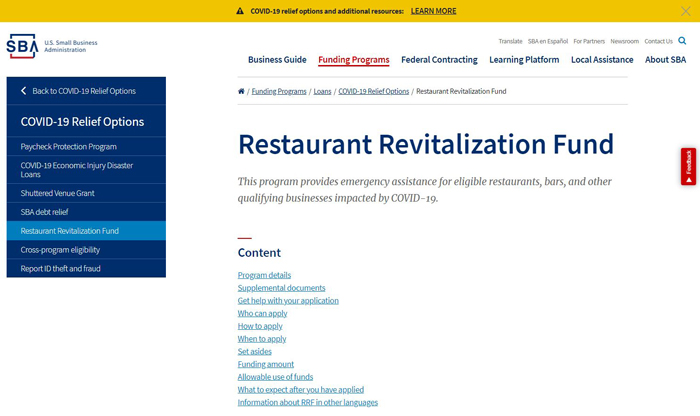Viewport: 700px width, 416px height.
Task: Jump to Allowable use of funds
Action: 275,377
